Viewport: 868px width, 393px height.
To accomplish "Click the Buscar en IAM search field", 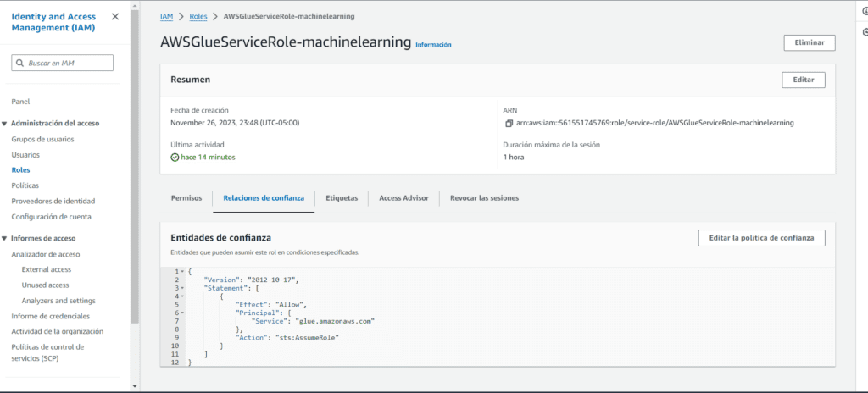I will (68, 64).
